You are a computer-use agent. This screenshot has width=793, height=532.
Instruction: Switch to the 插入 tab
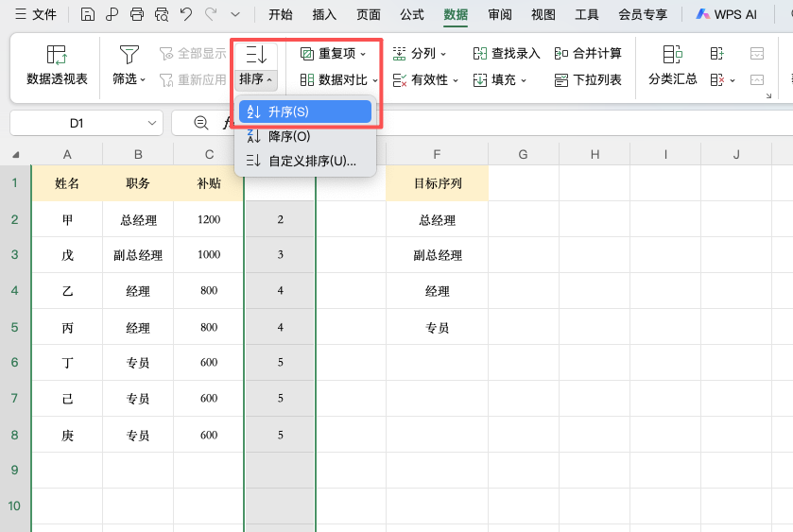tap(324, 15)
